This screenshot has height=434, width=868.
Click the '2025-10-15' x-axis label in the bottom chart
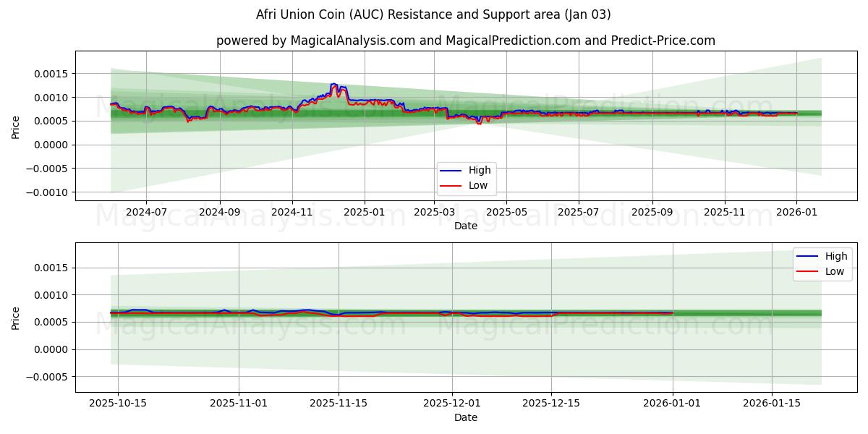[x=118, y=404]
